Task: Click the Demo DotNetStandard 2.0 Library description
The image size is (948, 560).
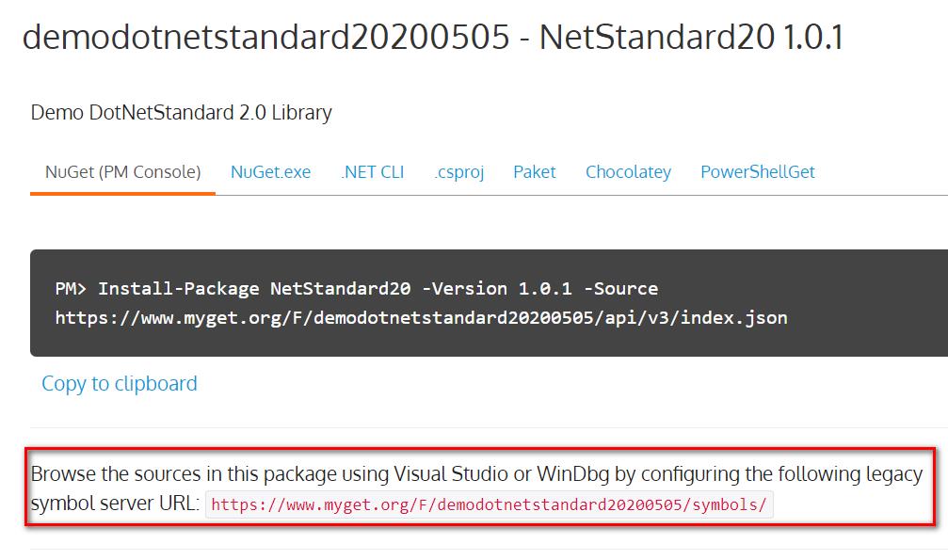Action: [181, 113]
